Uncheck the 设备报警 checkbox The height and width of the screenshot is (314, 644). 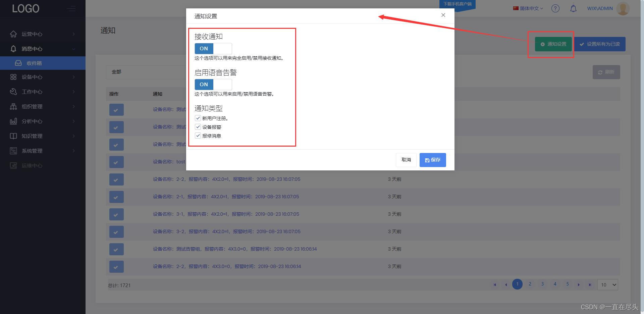[198, 127]
